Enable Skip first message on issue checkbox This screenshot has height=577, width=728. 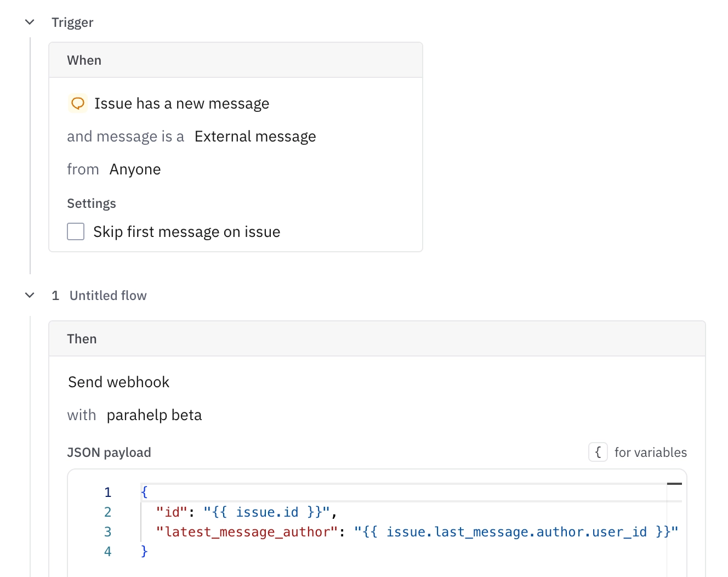coord(76,231)
